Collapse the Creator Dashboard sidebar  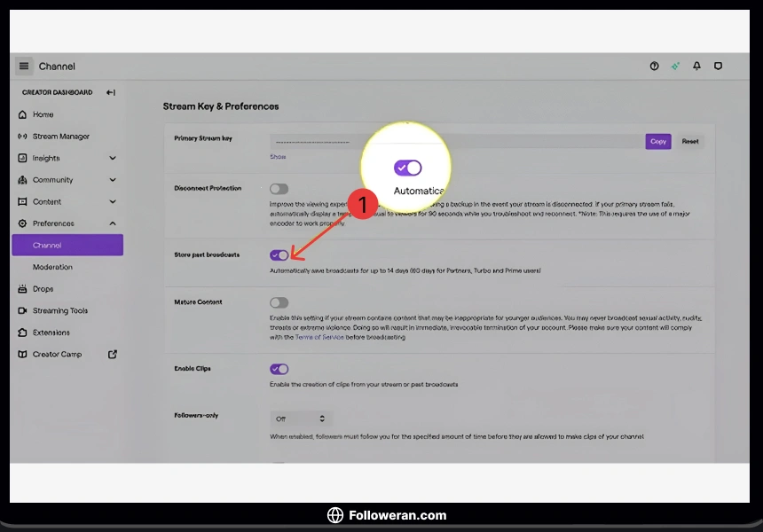pyautogui.click(x=111, y=92)
